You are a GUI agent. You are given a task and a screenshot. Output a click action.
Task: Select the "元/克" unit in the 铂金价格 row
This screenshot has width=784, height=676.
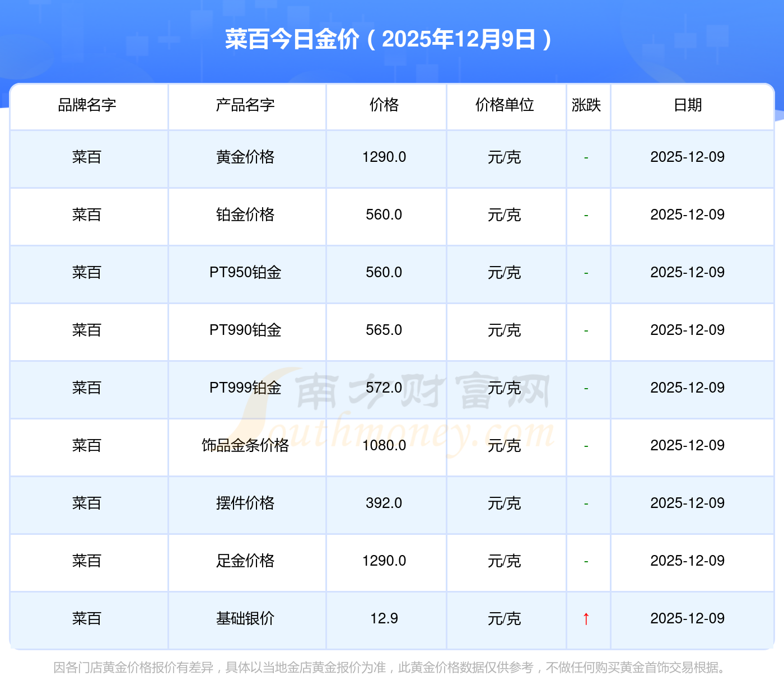(x=505, y=215)
